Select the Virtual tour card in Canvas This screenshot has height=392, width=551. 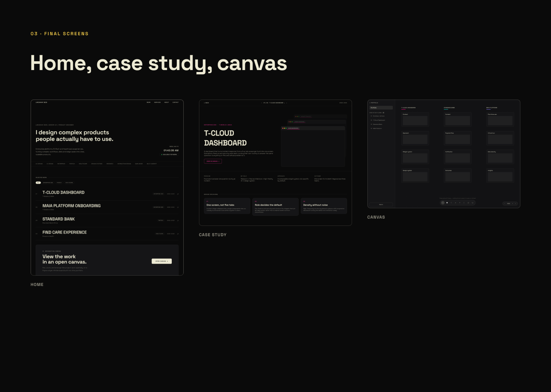click(x=500, y=138)
